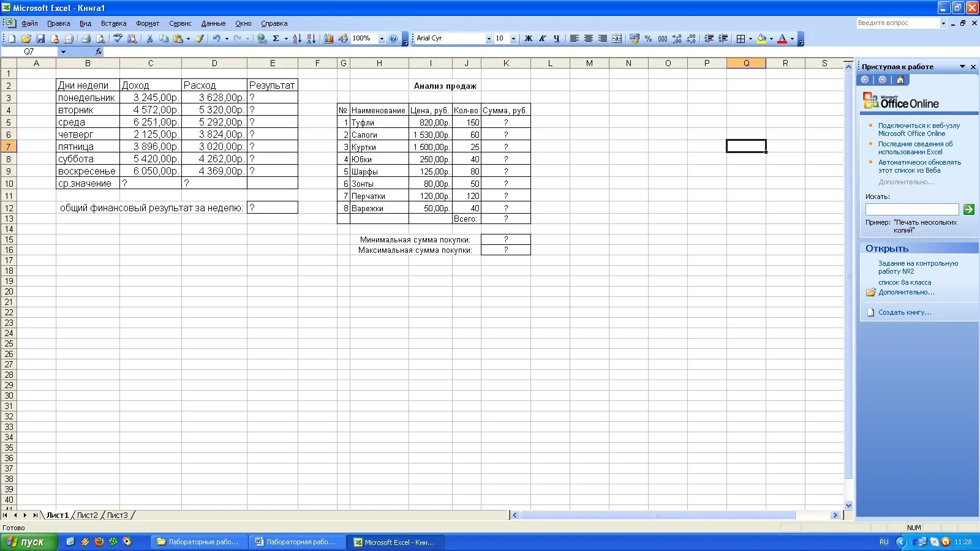The width and height of the screenshot is (980, 551).
Task: Apply the red font color swatch
Action: tap(782, 39)
